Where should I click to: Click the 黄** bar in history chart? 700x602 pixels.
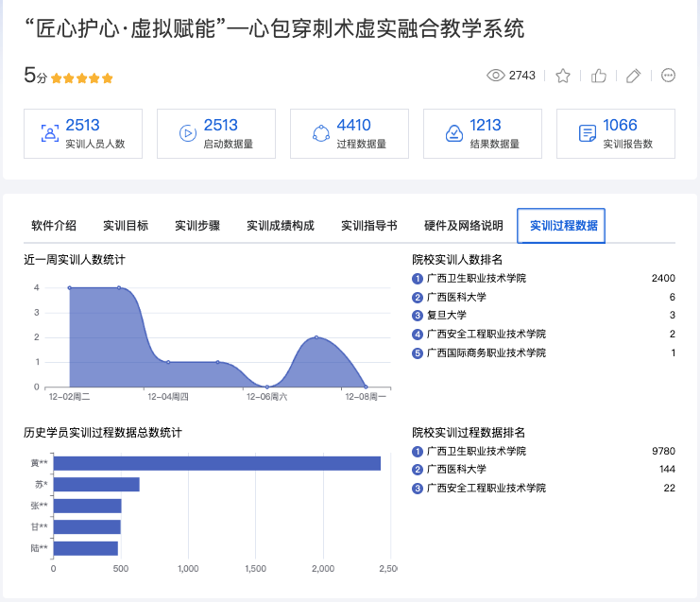pos(217,463)
